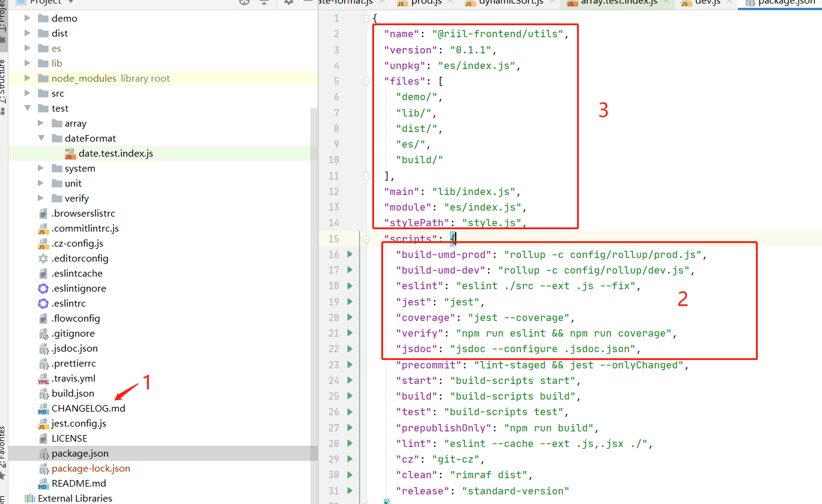The image size is (822, 504).
Task: Collapse the root JSON object fold marker
Action: pyautogui.click(x=366, y=19)
